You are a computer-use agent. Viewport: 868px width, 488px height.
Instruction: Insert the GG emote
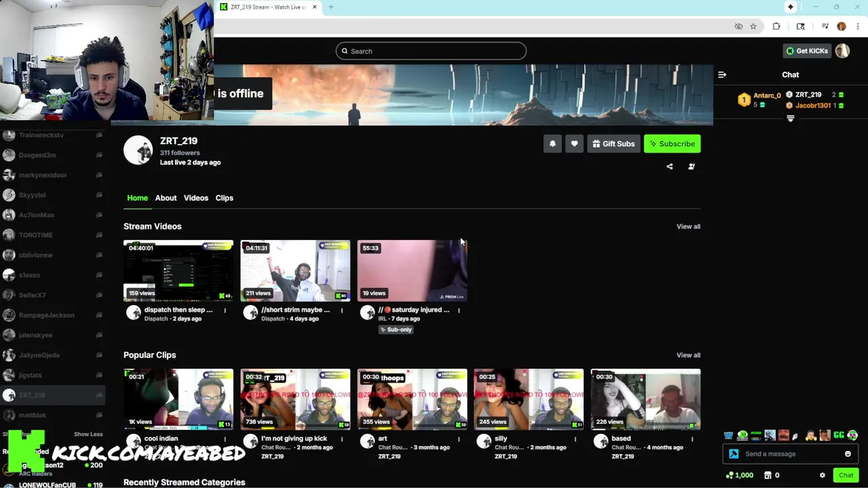[839, 435]
